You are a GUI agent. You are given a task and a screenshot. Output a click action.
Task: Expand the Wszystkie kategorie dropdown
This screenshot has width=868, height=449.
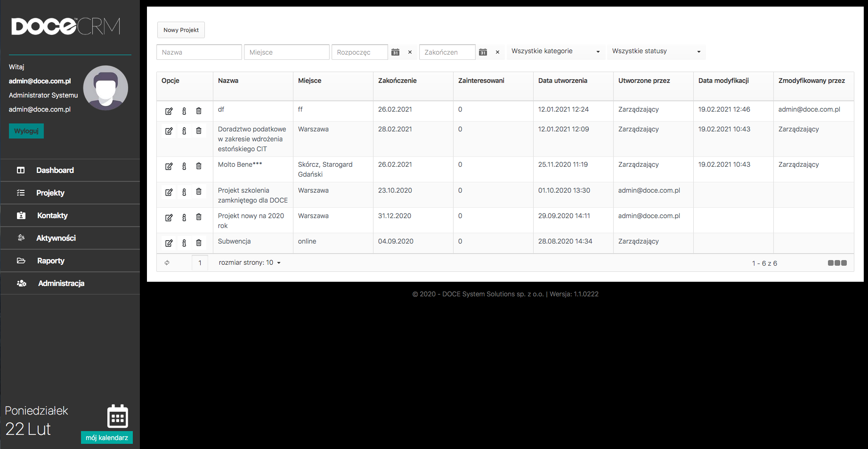pyautogui.click(x=556, y=51)
